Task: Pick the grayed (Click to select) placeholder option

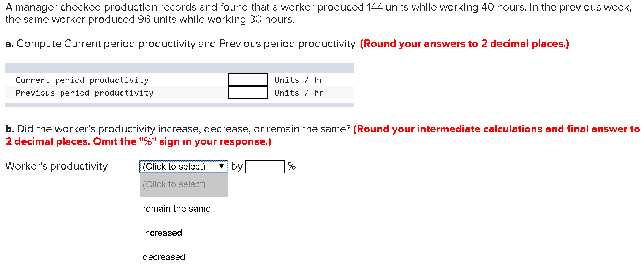Action: (x=174, y=184)
